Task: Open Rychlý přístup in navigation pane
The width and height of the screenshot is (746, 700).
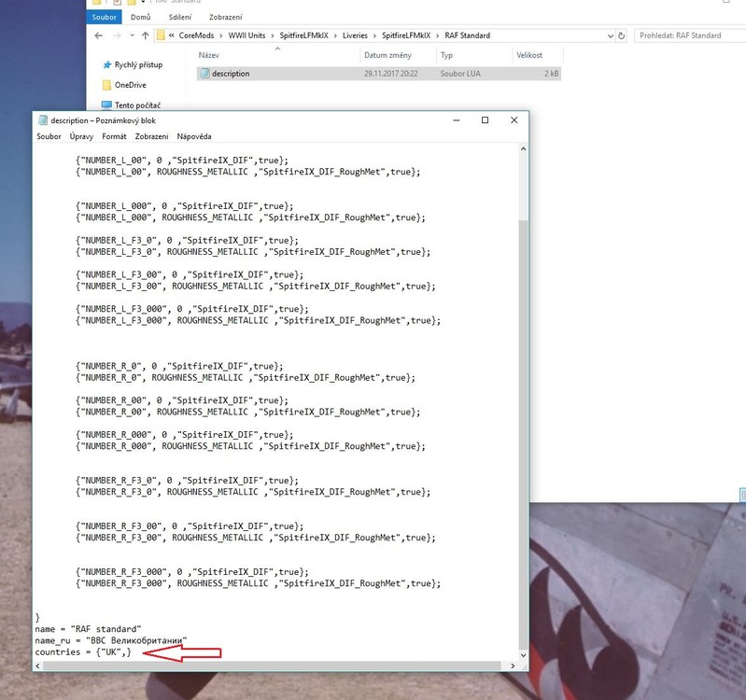Action: [x=138, y=64]
